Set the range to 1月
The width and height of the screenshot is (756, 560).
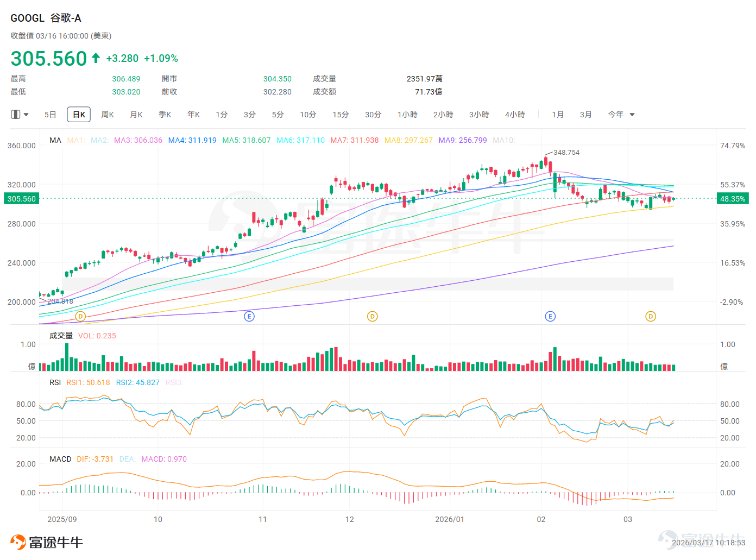coord(558,115)
